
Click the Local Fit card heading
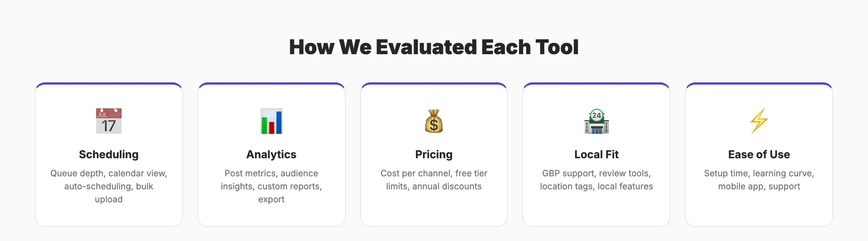click(x=596, y=154)
